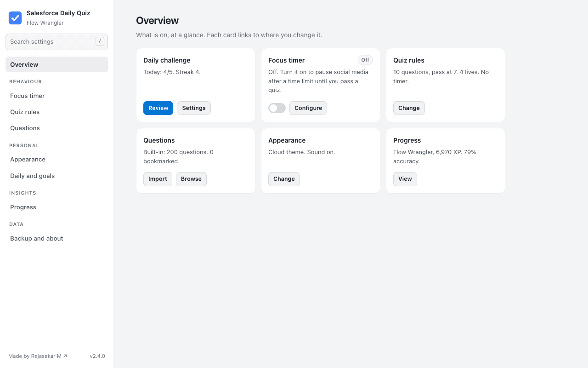The width and height of the screenshot is (588, 368).
Task: Click the 'Off. Turn it on to pause' description
Action: click(x=318, y=81)
